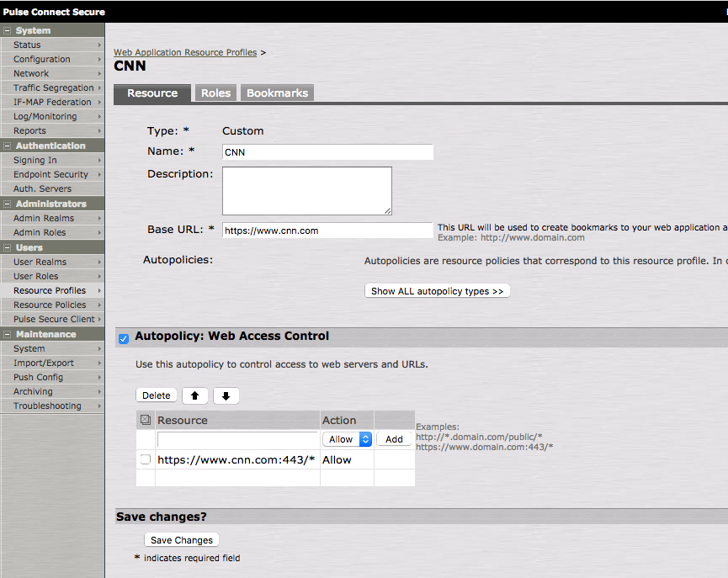The width and height of the screenshot is (728, 578).
Task: Select all resources with the header checkbox
Action: pyautogui.click(x=145, y=419)
